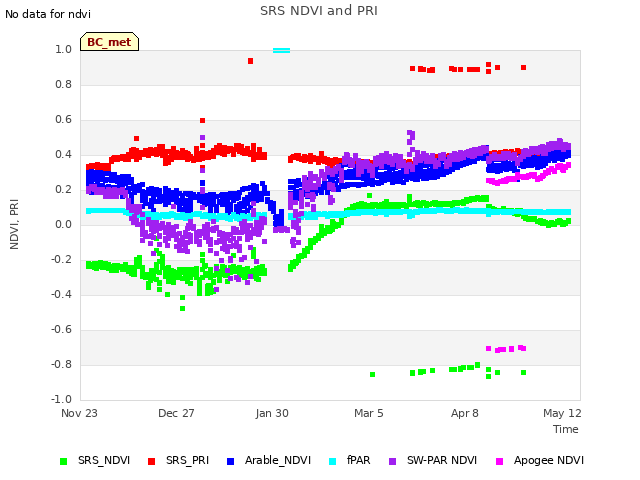The image size is (640, 480).
Task: Click the Time axis title
Action: click(x=566, y=429)
